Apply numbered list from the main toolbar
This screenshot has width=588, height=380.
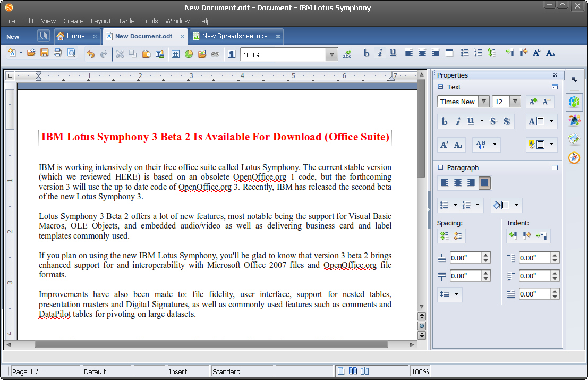coord(478,53)
